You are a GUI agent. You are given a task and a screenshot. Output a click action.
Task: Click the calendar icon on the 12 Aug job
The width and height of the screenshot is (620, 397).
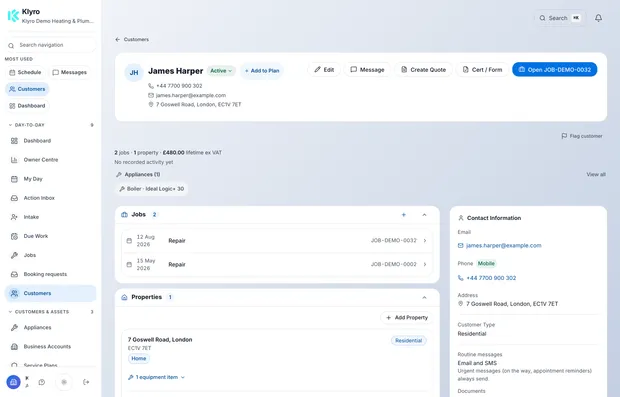[129, 240]
